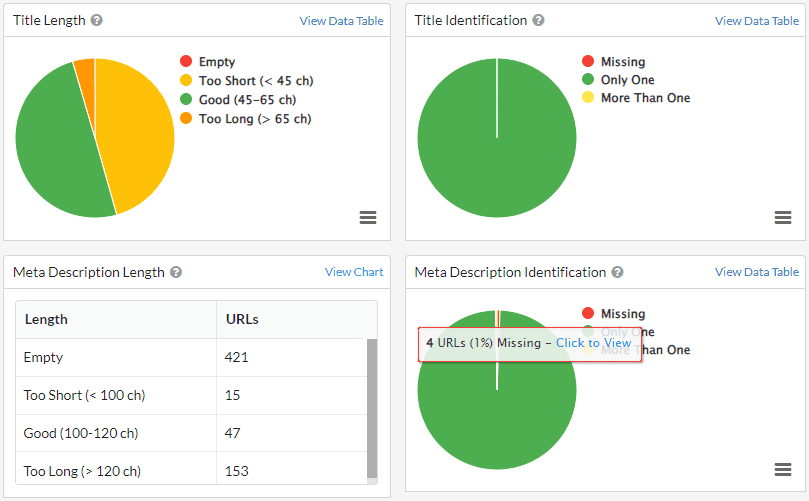Select the Too Short (< 100 ch) row
Screen dimensions: 809x501
(x=191, y=395)
